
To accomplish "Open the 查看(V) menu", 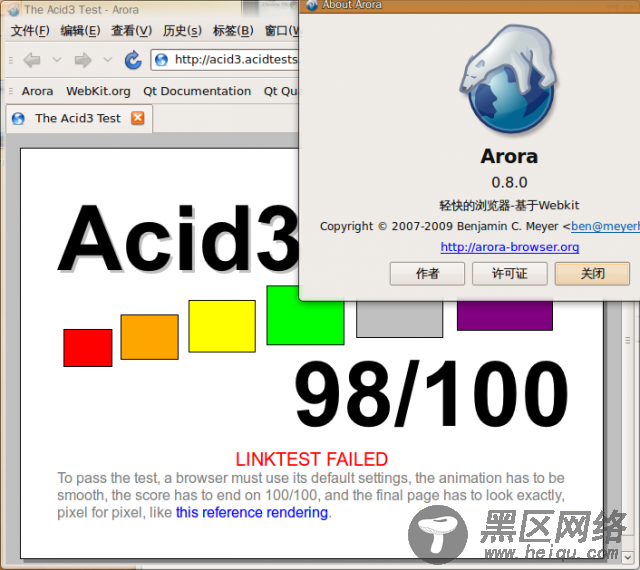I will 131,31.
